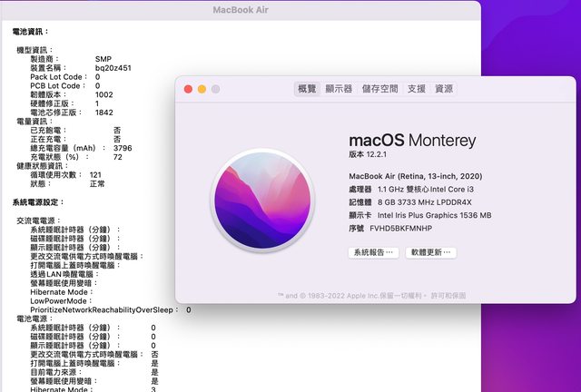Click the 電池資訊 heading
The image size is (581, 392).
(31, 32)
